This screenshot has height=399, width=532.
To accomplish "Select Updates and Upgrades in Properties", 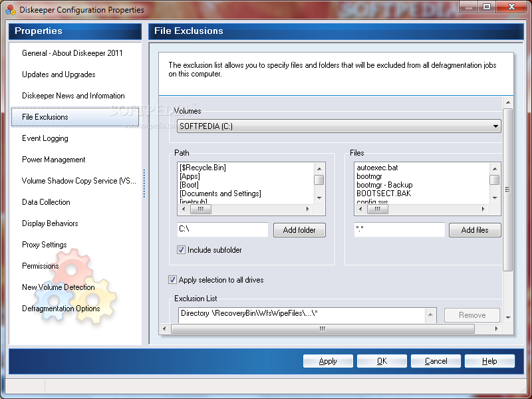I will 59,74.
